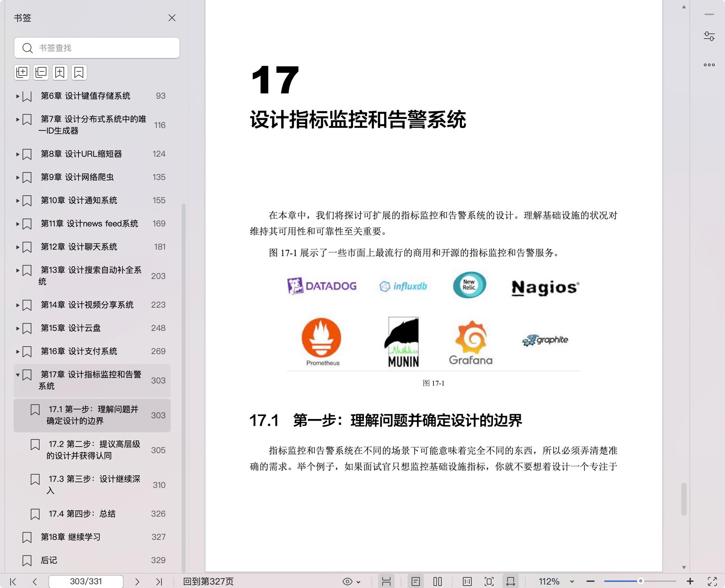
Task: Open bookmark 第16章 设计支付系统
Action: pos(79,351)
